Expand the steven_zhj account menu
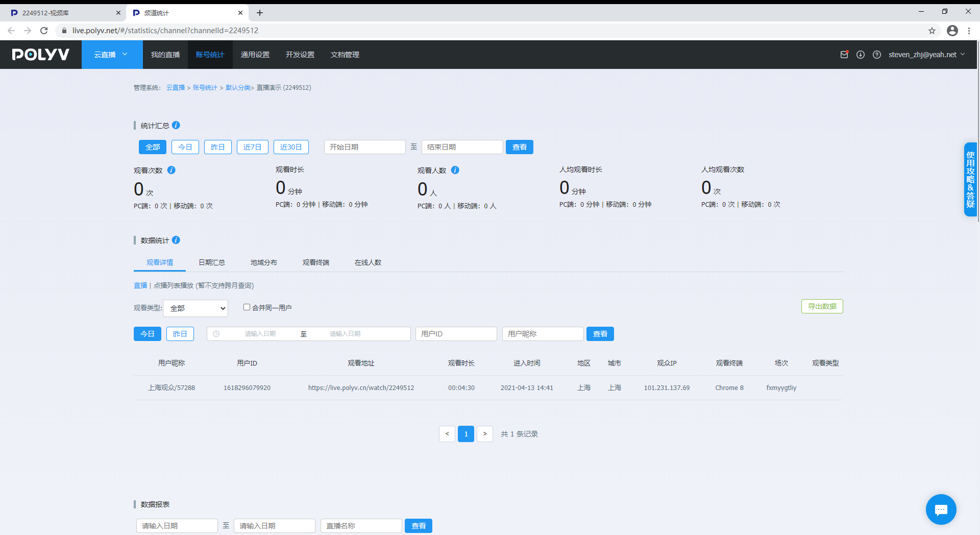 [926, 55]
